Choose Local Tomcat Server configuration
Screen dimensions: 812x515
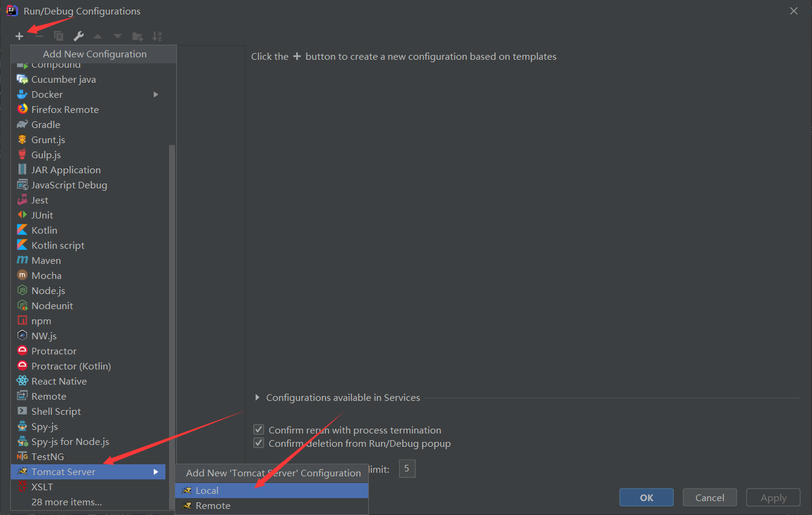click(272, 490)
